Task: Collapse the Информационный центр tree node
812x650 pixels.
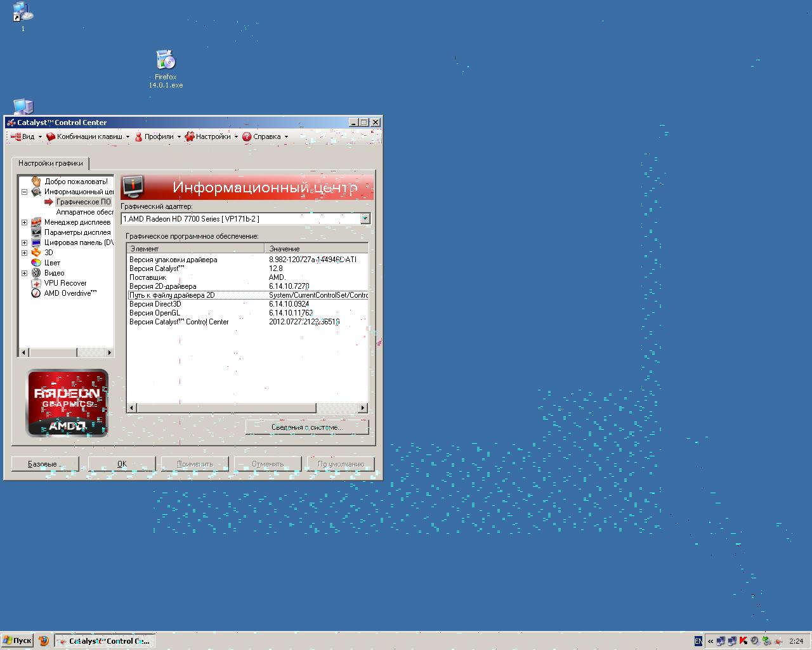Action: click(x=25, y=192)
